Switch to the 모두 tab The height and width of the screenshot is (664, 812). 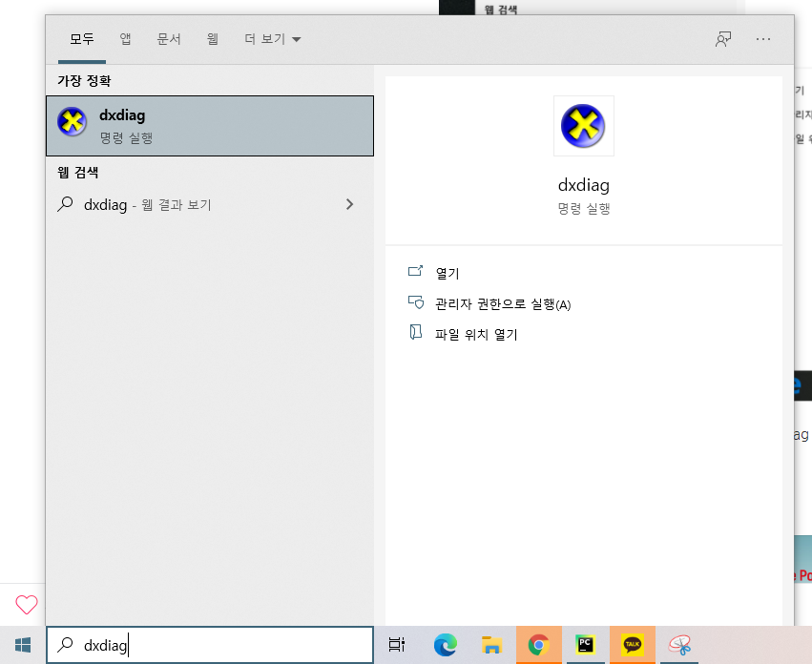point(82,39)
